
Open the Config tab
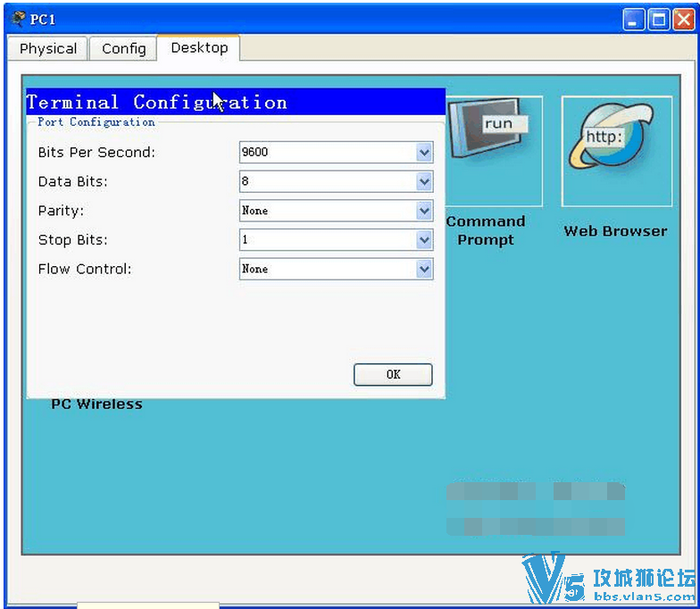(x=123, y=48)
